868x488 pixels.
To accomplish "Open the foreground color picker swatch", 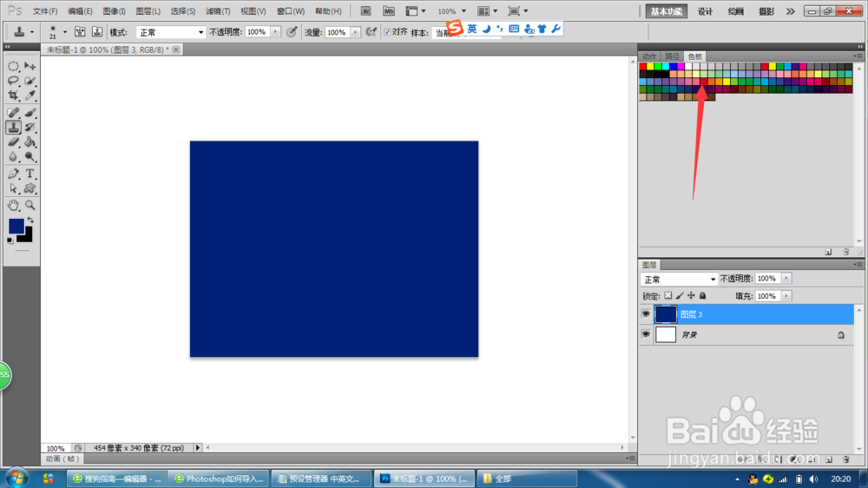I will click(x=16, y=226).
